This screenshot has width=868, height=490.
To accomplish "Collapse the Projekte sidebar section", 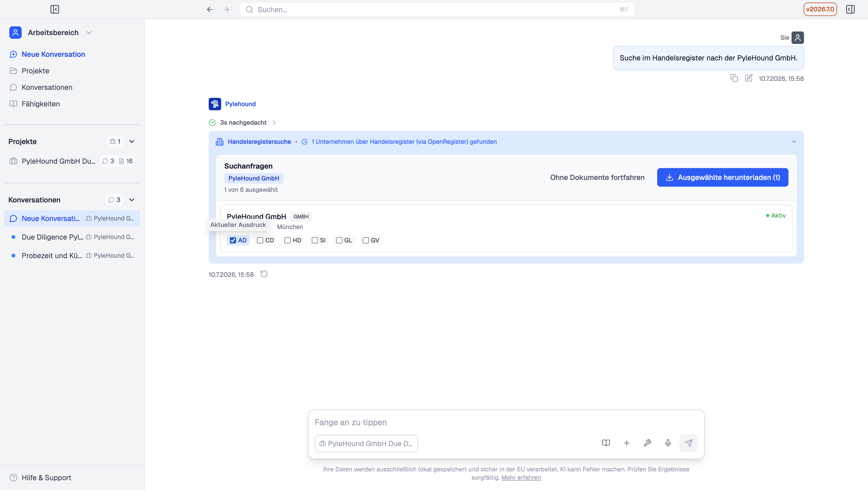I will (x=132, y=141).
